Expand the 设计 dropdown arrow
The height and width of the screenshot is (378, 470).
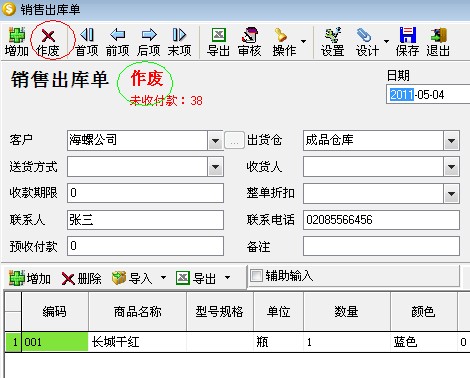(386, 41)
